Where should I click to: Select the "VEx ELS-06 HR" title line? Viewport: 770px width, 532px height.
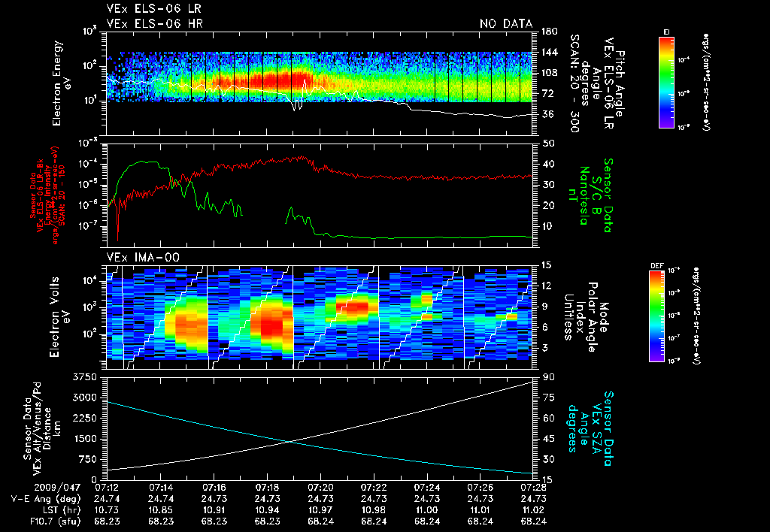click(x=155, y=23)
